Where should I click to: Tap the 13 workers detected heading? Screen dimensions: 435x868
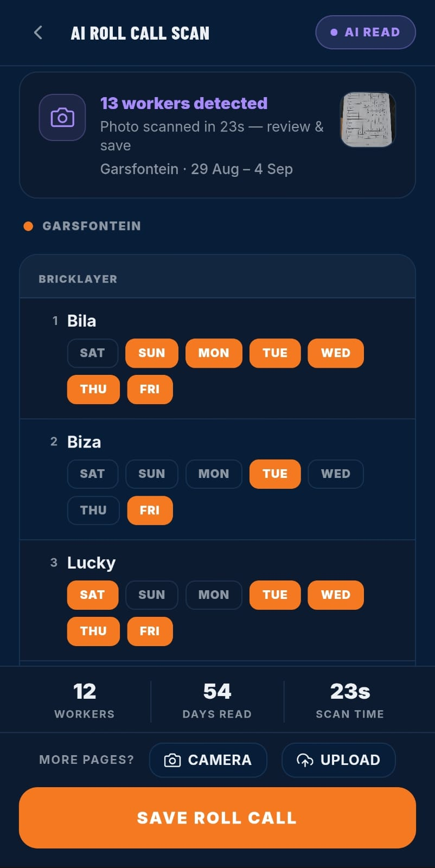pyautogui.click(x=184, y=103)
